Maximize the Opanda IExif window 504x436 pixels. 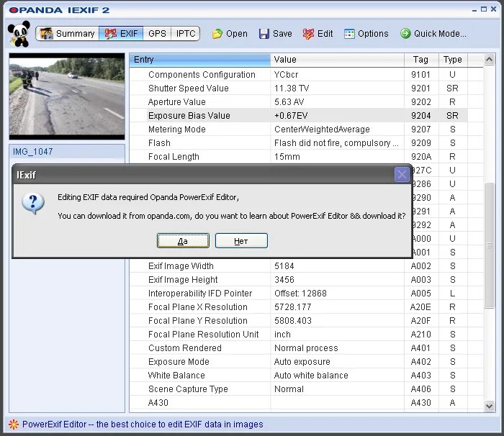(484, 9)
